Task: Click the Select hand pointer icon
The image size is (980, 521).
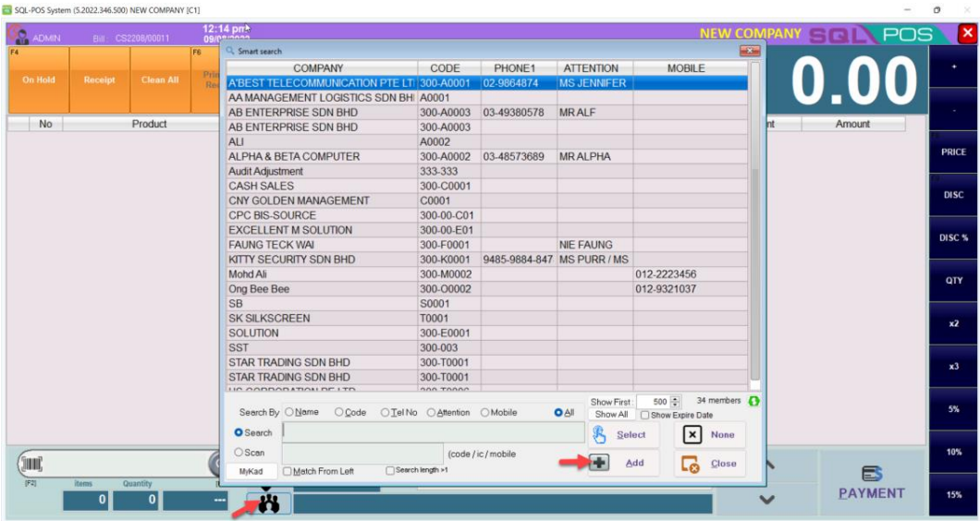Action: pos(599,434)
